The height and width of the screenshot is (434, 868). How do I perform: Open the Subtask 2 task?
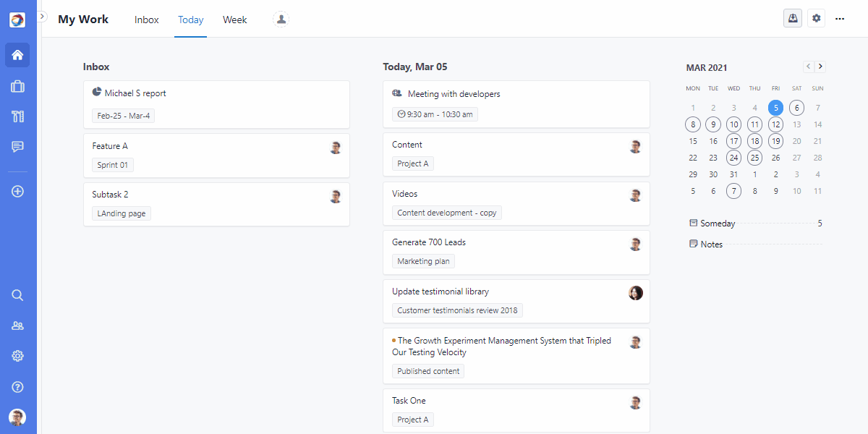point(216,204)
